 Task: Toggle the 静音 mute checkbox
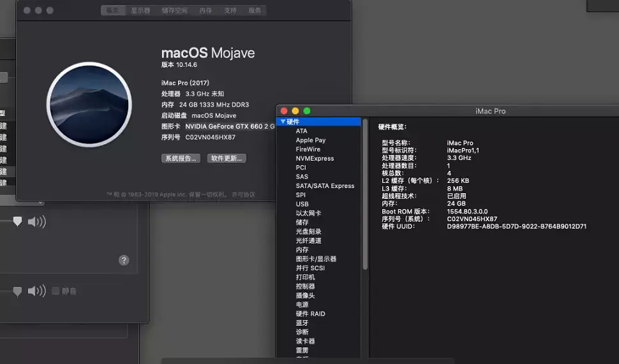(56, 291)
